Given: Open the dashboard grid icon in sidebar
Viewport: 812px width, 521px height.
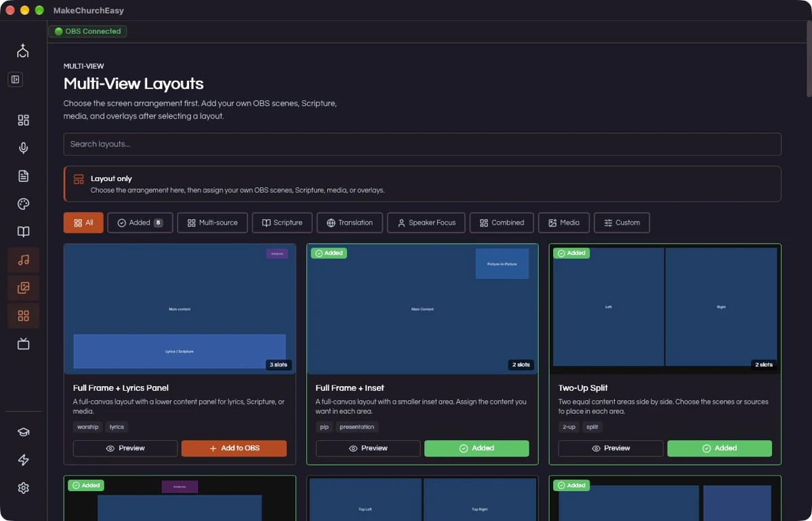Looking at the screenshot, I should pos(23,120).
